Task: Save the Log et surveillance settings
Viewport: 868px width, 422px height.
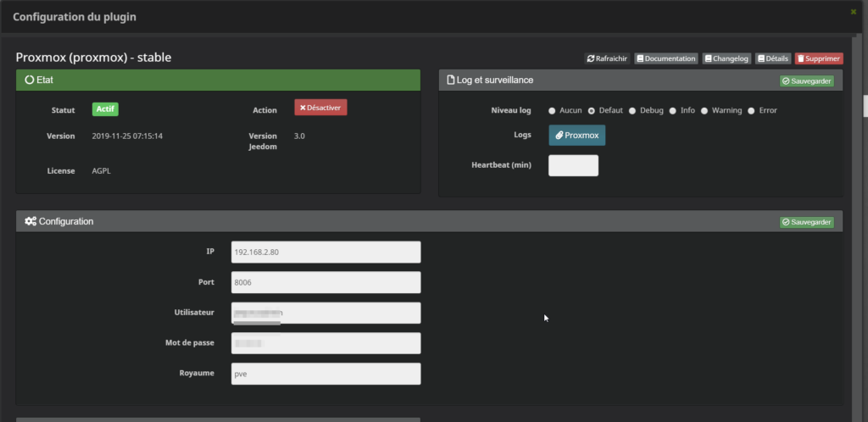Action: point(807,81)
